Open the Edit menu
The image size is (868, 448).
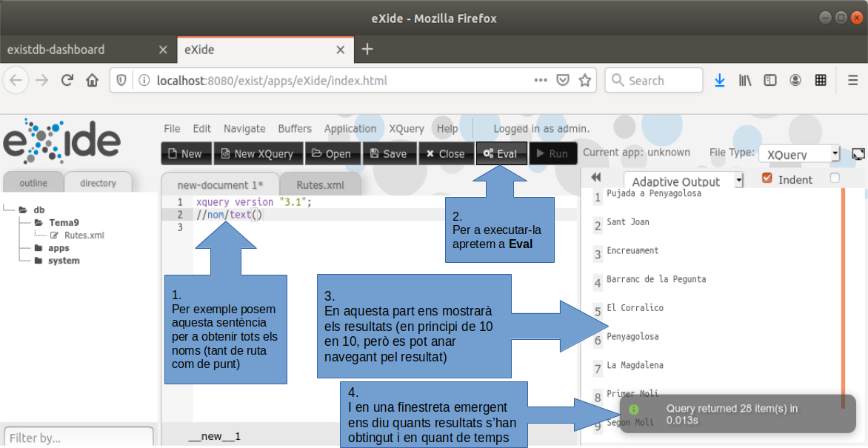pyautogui.click(x=202, y=128)
